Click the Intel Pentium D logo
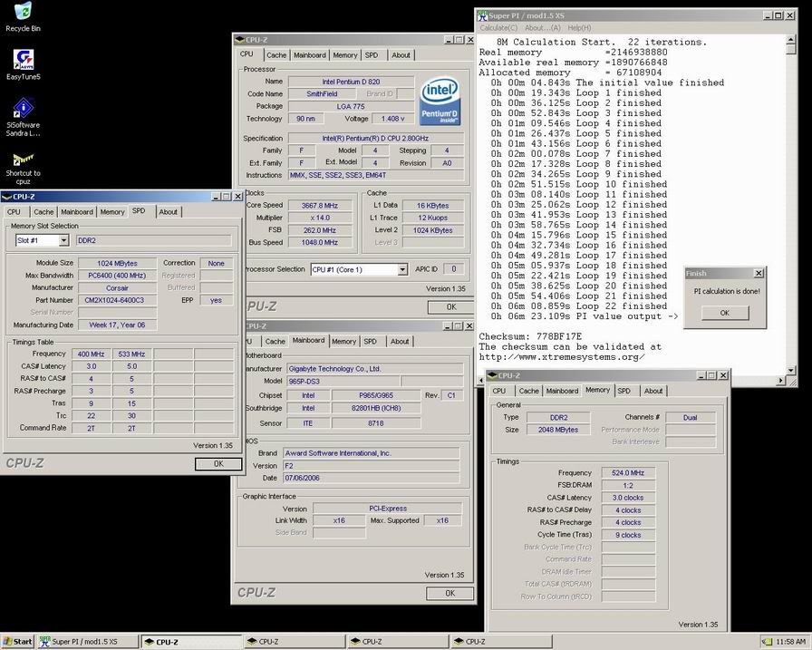Viewport: 812px width, 650px height. (x=440, y=101)
